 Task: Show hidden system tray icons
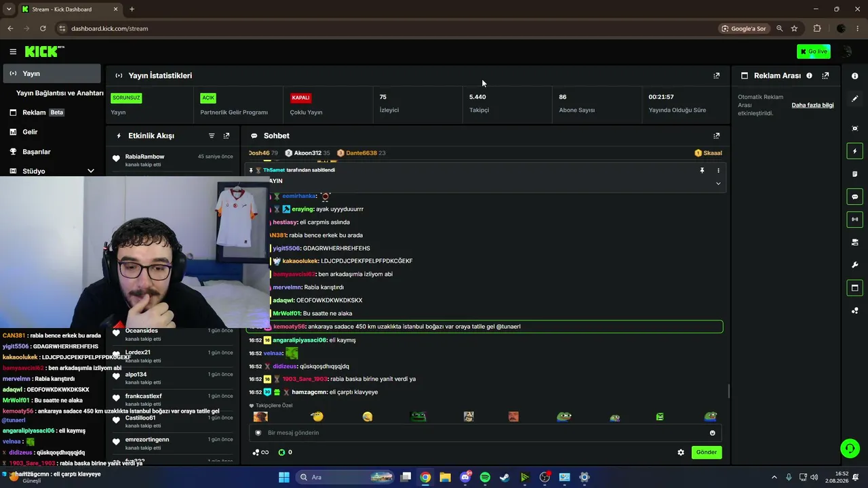[774, 477]
